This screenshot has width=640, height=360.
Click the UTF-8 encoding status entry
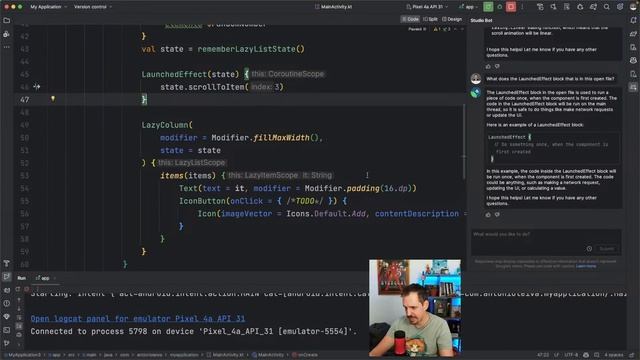pyautogui.click(x=571, y=355)
